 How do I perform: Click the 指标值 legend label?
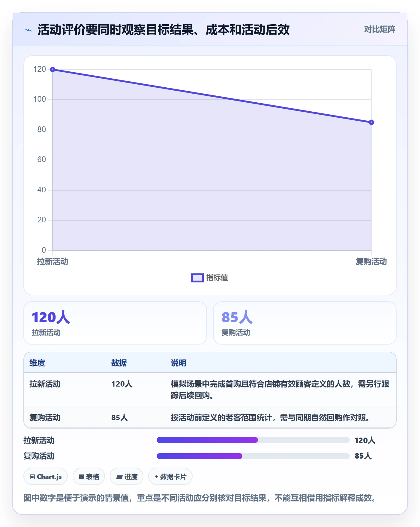click(217, 278)
